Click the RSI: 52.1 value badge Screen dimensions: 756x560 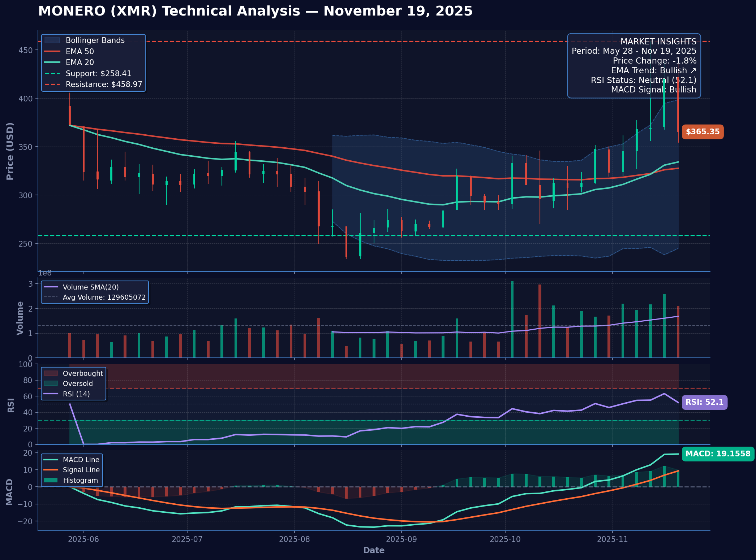click(704, 402)
